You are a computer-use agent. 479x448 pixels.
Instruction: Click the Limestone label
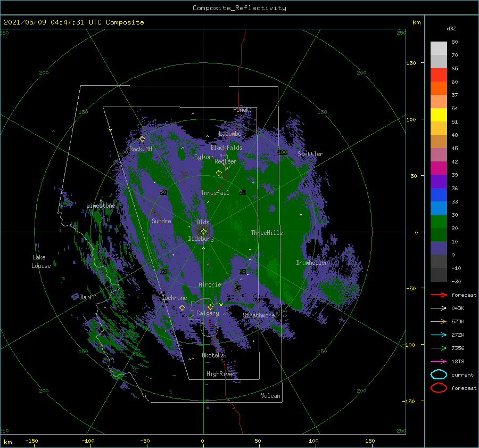101,206
